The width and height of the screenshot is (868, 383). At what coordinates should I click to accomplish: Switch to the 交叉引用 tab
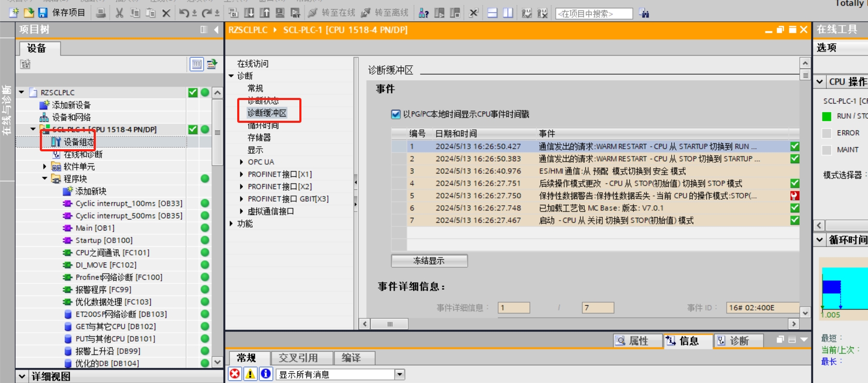(x=298, y=358)
